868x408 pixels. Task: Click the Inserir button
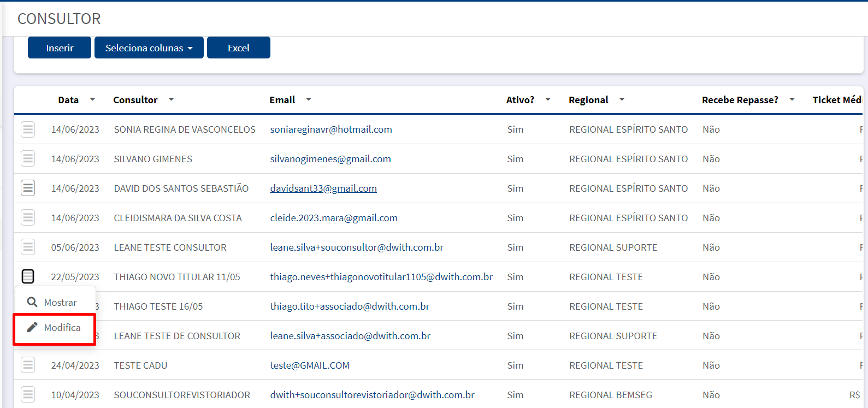click(60, 48)
